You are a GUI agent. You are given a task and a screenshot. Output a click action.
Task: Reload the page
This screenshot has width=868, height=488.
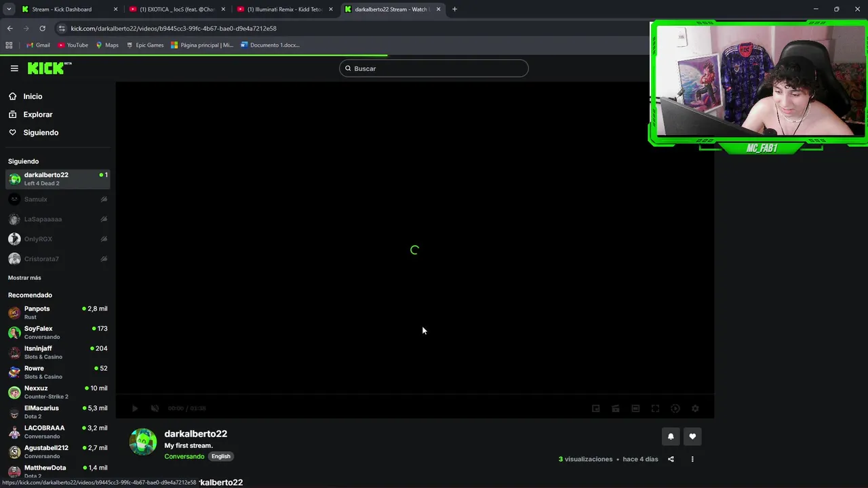tap(42, 28)
